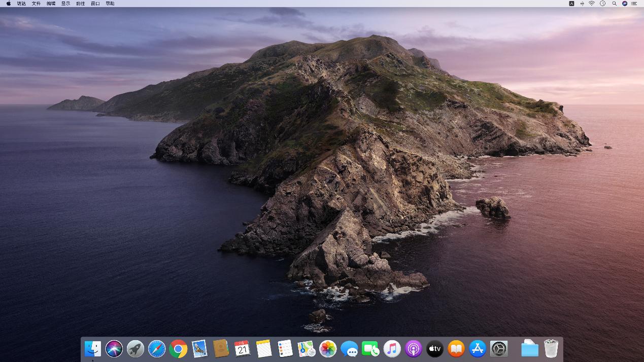This screenshot has height=362, width=644.
Task: Open Launchpad
Action: [x=135, y=349]
